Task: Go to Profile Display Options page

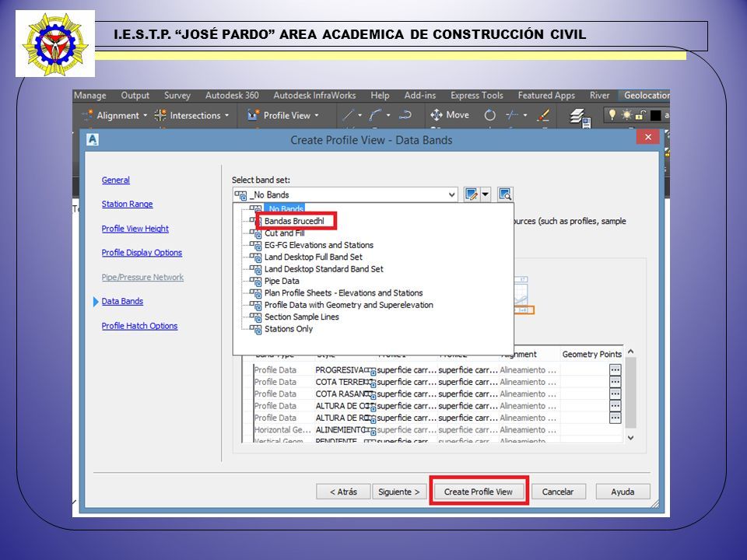Action: pos(142,252)
